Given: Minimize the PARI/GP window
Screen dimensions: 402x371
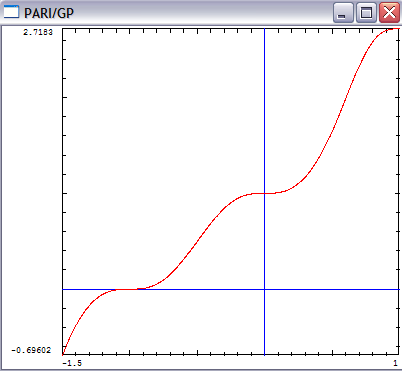Looking at the screenshot, I should click(x=343, y=13).
